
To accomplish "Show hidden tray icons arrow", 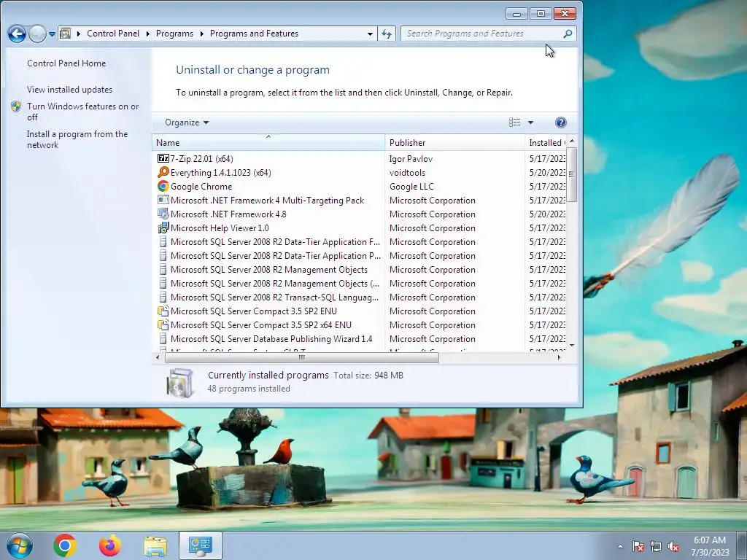I will [x=620, y=546].
